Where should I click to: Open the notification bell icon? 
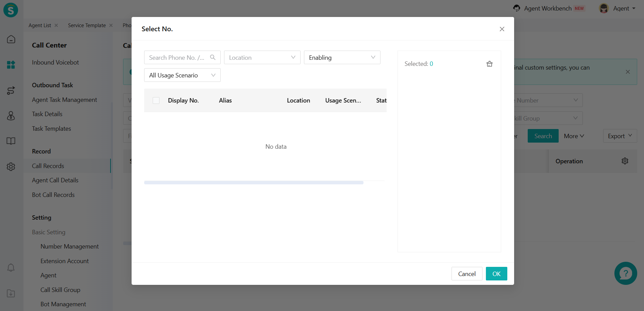[x=11, y=268]
